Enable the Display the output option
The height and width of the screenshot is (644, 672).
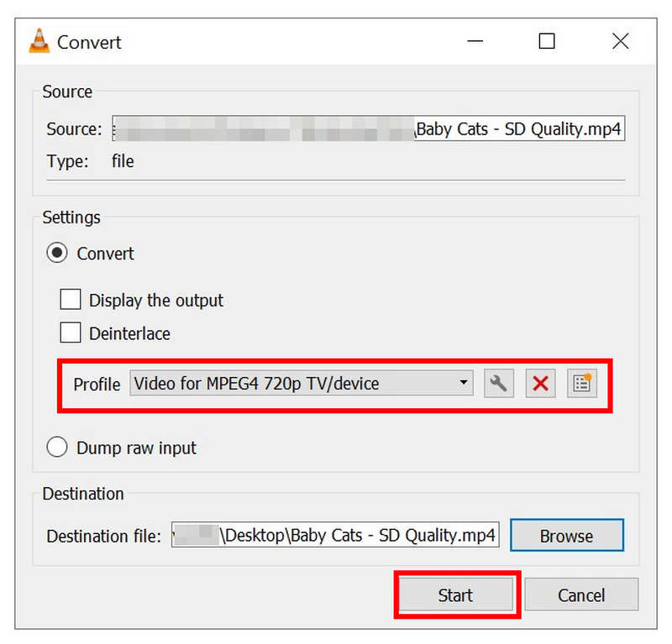coord(71,300)
